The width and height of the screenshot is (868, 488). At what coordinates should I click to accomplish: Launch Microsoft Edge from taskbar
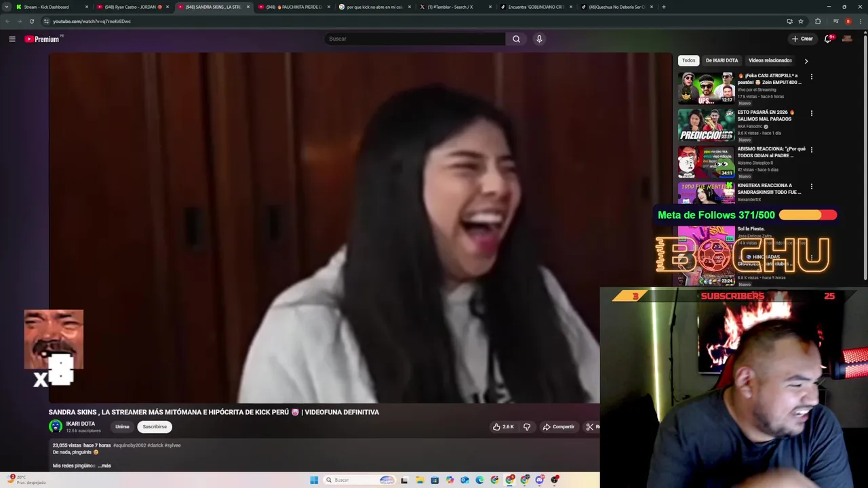[x=479, y=480]
